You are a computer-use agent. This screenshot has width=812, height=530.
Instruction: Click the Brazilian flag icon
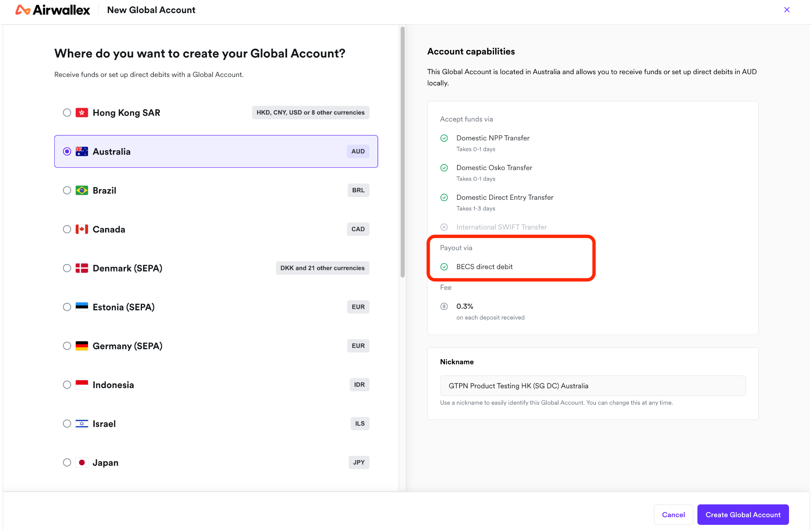point(82,190)
